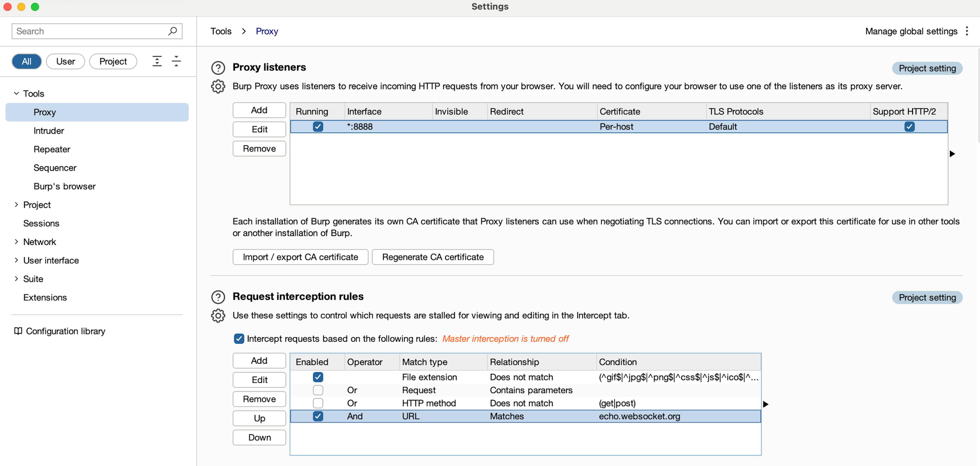
Task: Enable the HTTP method interception rule
Action: (318, 403)
